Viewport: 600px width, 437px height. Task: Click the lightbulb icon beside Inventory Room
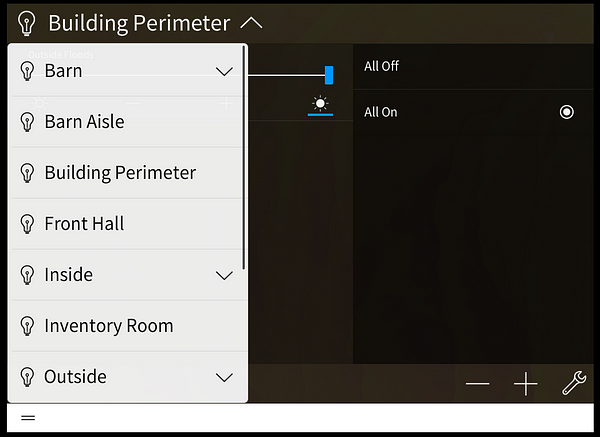click(x=27, y=326)
